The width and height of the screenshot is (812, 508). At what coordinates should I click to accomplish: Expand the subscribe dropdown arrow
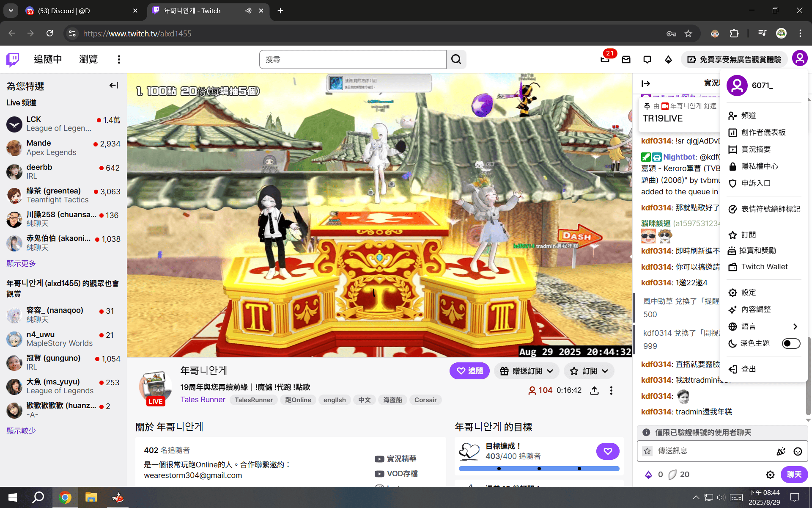(x=605, y=371)
